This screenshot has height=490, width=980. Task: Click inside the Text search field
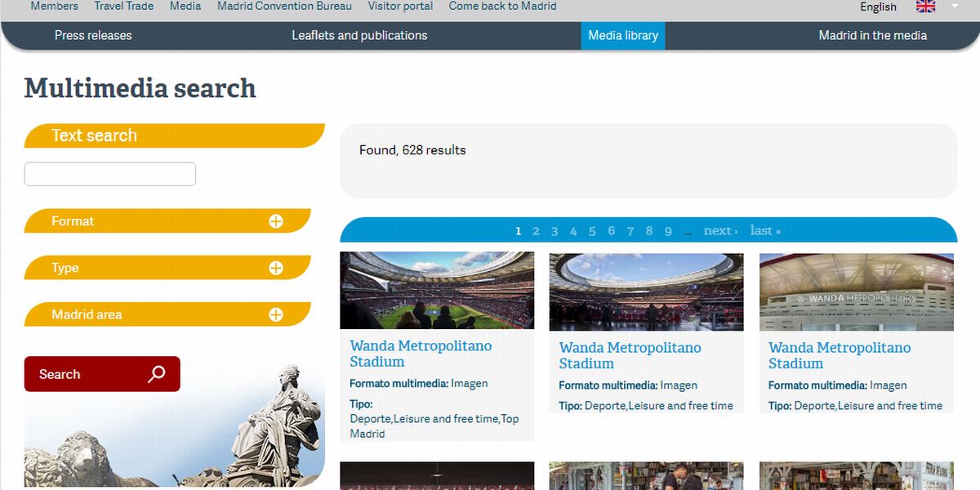pyautogui.click(x=109, y=173)
